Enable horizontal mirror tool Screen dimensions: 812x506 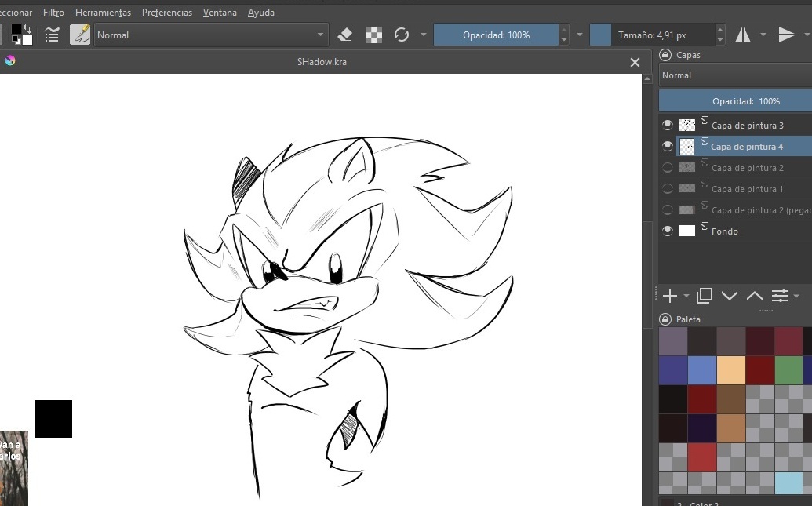point(743,35)
